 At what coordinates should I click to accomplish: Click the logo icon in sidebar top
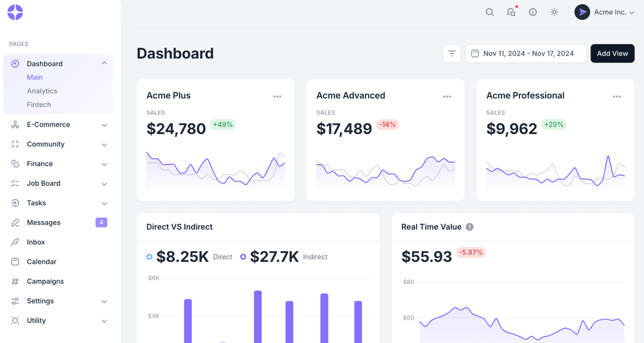[x=15, y=13]
